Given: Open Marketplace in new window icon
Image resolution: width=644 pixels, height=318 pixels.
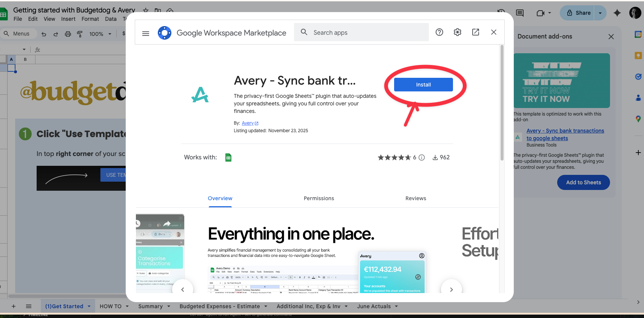Looking at the screenshot, I should 475,32.
